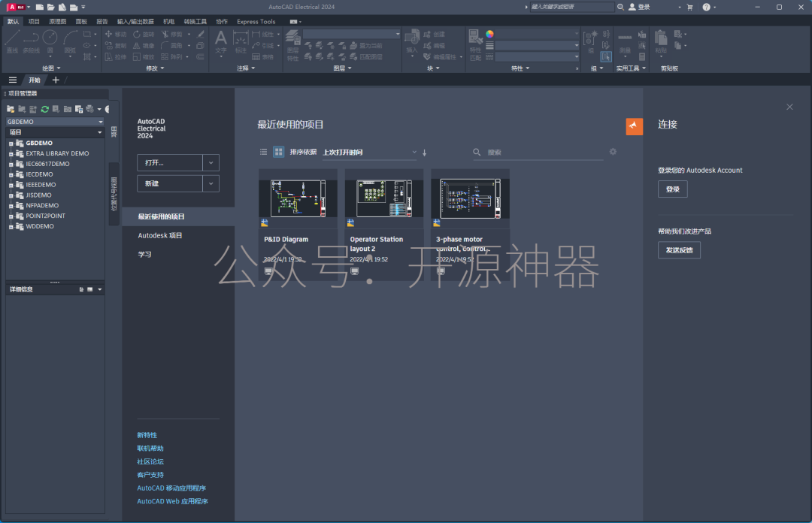812x523 pixels.
Task: Click the shopping cart icon in title bar
Action: [x=689, y=8]
